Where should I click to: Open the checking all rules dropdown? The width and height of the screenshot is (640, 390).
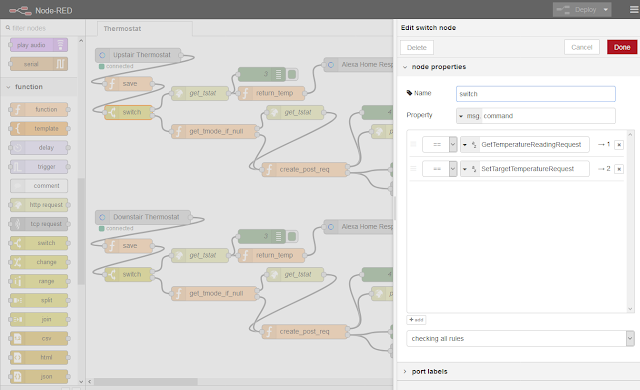click(x=520, y=339)
